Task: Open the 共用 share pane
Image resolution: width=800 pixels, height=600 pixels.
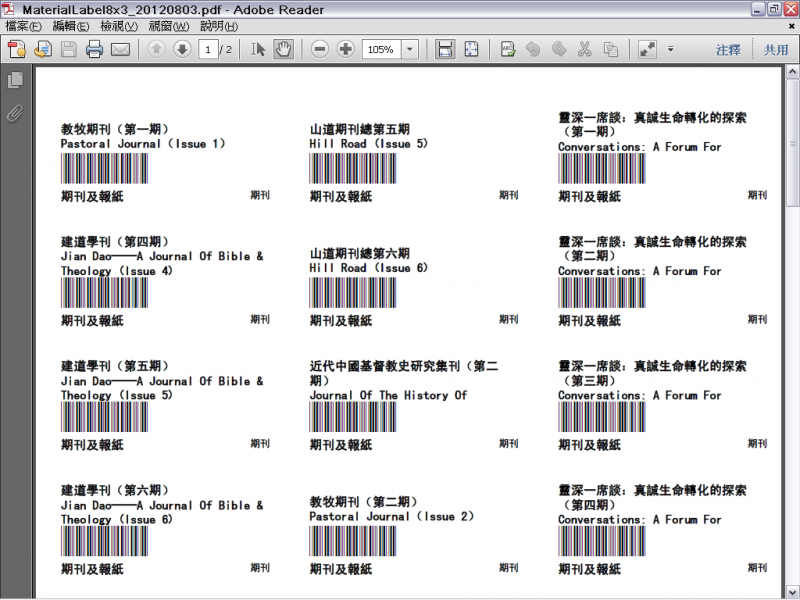Action: point(776,49)
